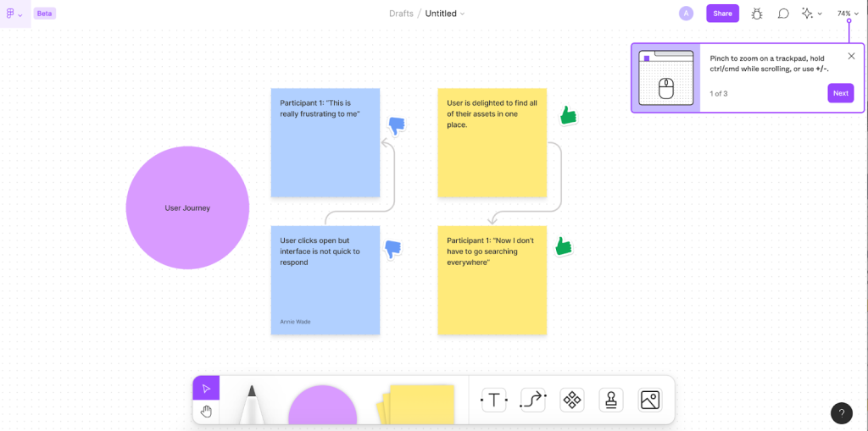The width and height of the screenshot is (868, 431).
Task: Select the purple circle Shape tool
Action: [323, 406]
